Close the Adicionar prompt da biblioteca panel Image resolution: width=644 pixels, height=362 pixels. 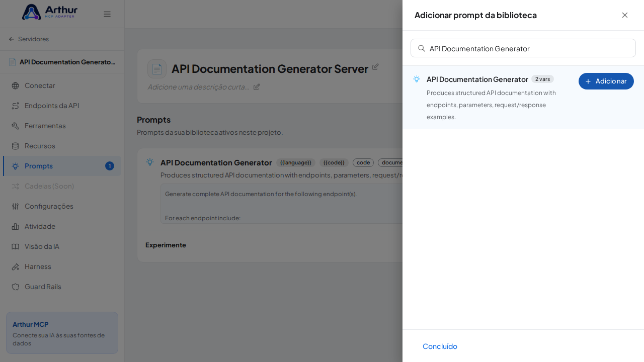pos(625,15)
